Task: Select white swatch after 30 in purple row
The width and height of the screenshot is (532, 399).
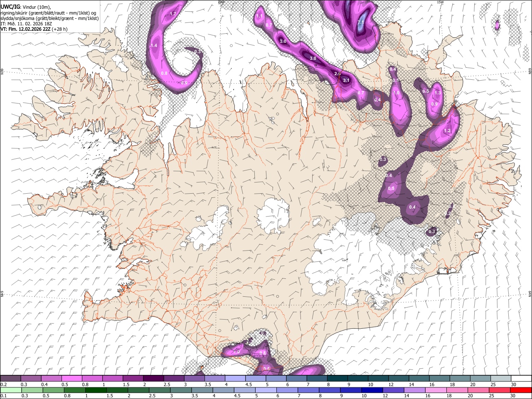Action: (521, 378)
